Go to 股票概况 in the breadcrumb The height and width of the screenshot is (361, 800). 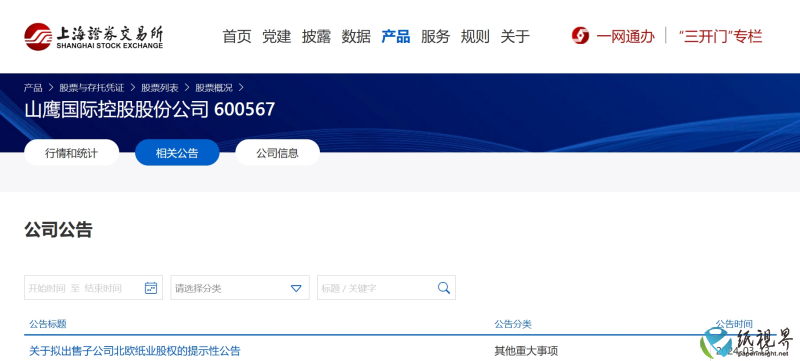pos(214,88)
